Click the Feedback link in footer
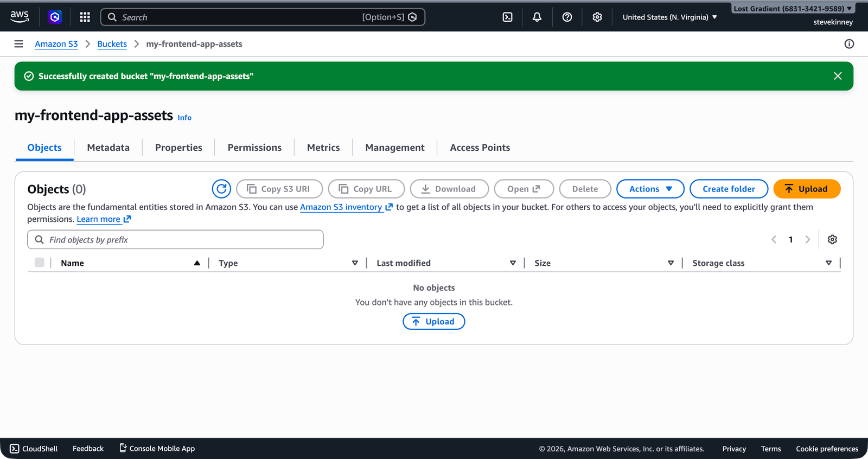868x459 pixels. (x=88, y=449)
